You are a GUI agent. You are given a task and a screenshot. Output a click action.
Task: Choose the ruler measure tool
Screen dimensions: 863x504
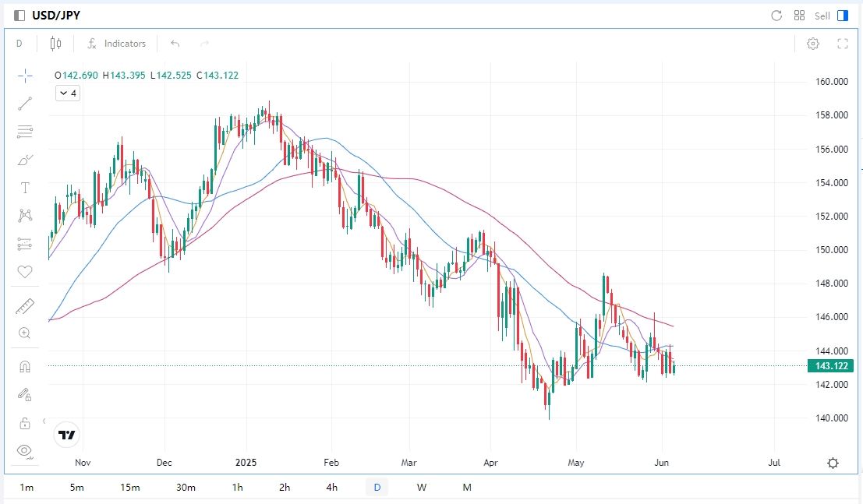[x=25, y=306]
